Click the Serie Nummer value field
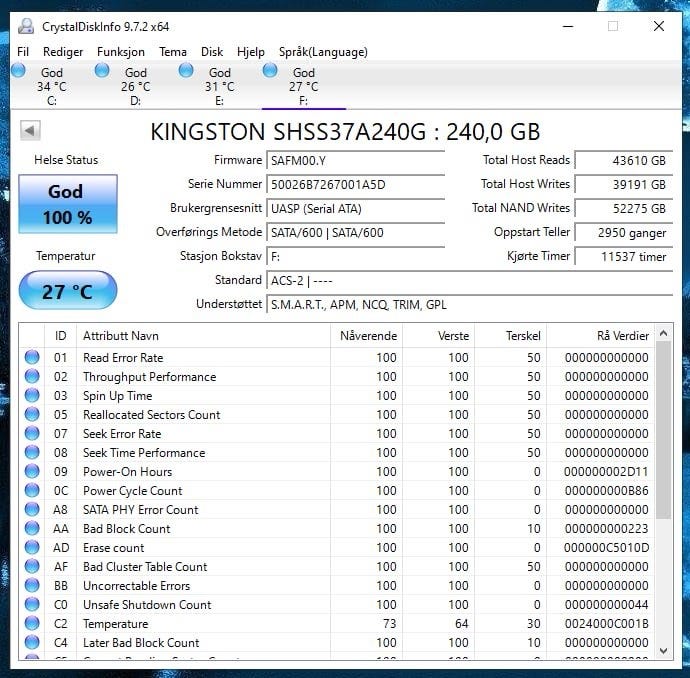Image resolution: width=690 pixels, height=678 pixels. pos(365,185)
